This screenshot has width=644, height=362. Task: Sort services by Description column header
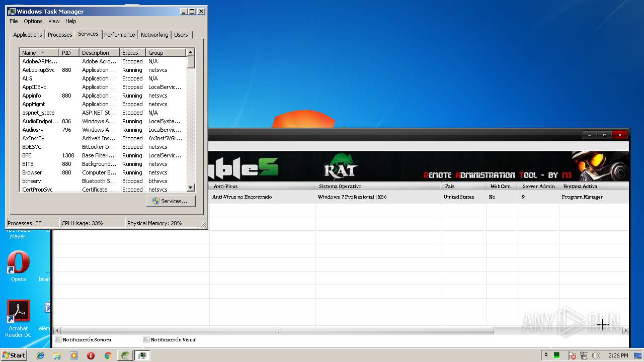(99, 53)
